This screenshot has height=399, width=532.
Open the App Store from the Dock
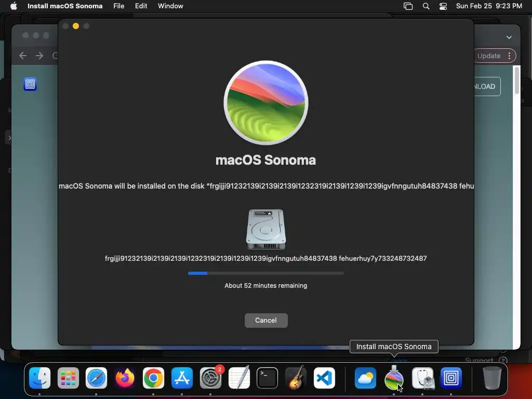coord(182,378)
